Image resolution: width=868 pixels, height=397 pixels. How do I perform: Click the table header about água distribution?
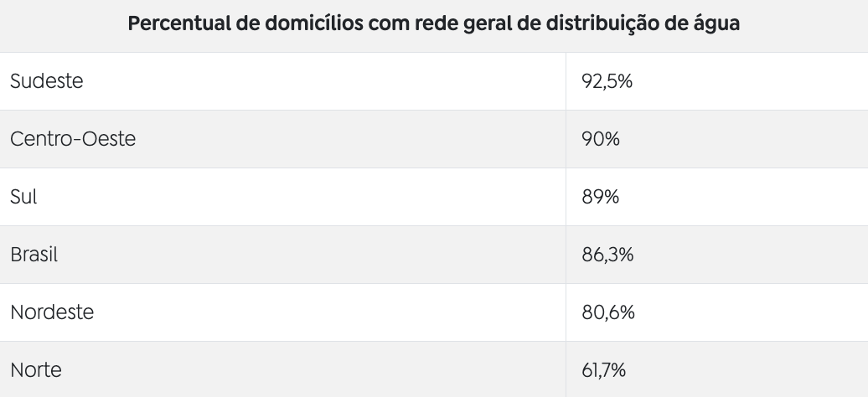pyautogui.click(x=433, y=23)
